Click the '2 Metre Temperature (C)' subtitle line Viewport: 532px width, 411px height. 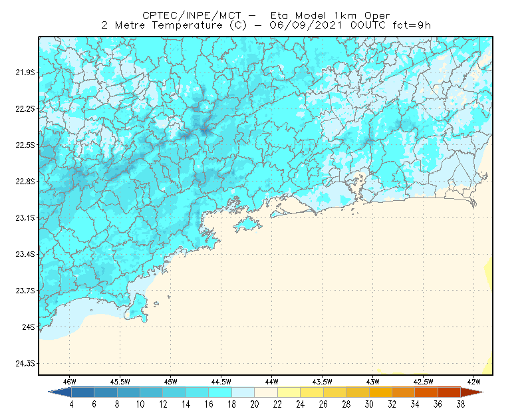pyautogui.click(x=266, y=25)
